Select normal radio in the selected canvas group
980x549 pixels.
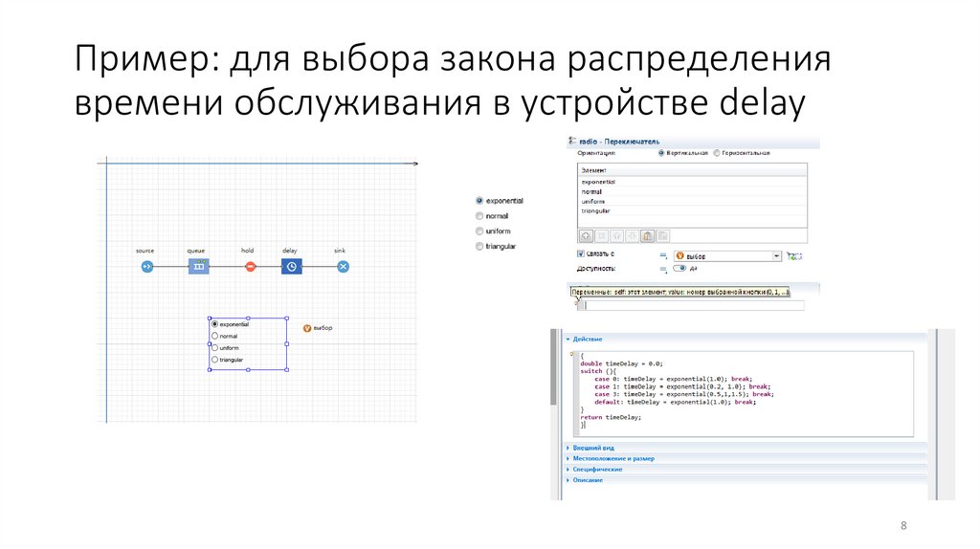[x=215, y=336]
